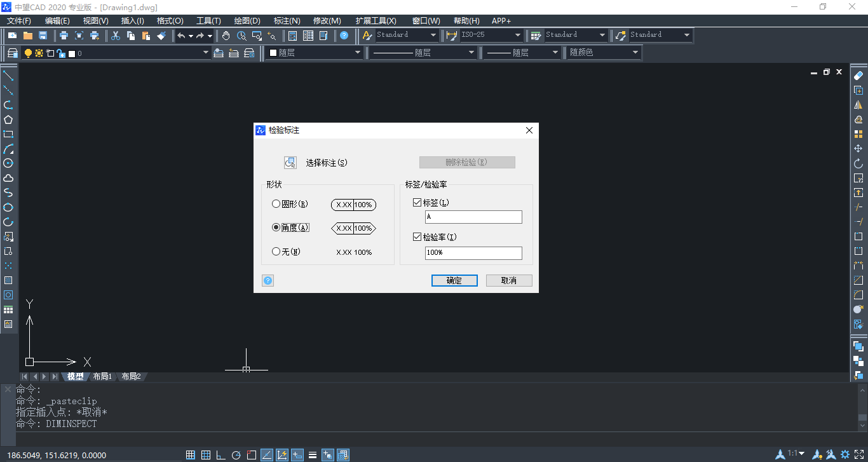Select the 圆形 shape radio button
Viewport: 868px width, 462px height.
click(276, 203)
